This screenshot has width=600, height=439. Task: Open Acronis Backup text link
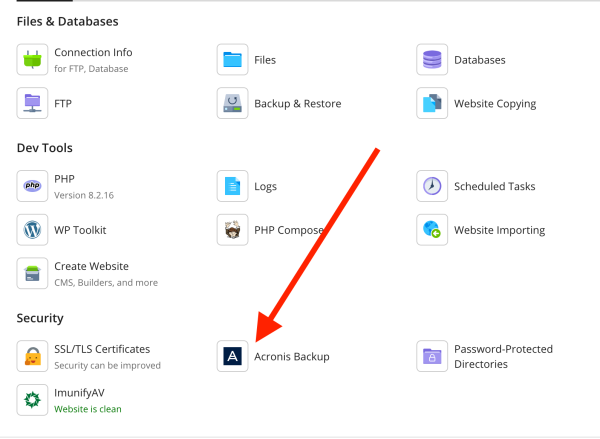292,357
